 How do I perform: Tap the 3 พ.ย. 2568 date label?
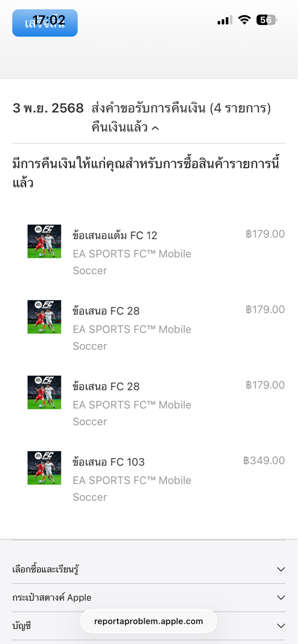(x=48, y=109)
